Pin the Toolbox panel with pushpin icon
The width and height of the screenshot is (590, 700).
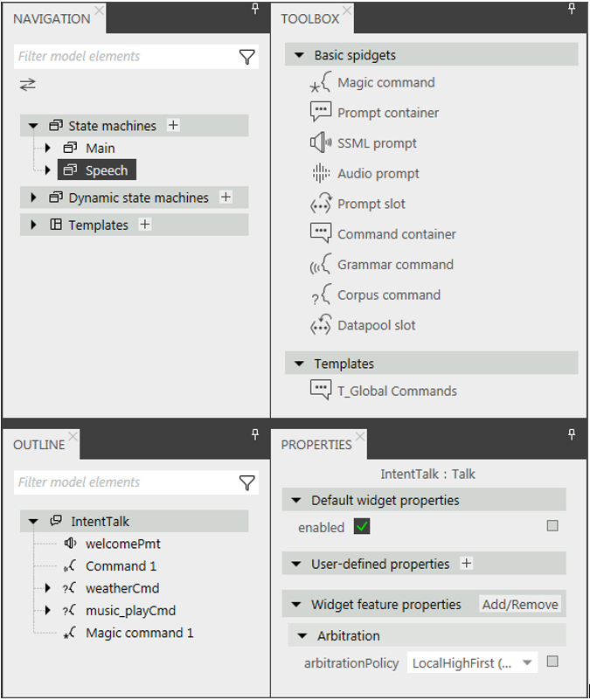[572, 9]
